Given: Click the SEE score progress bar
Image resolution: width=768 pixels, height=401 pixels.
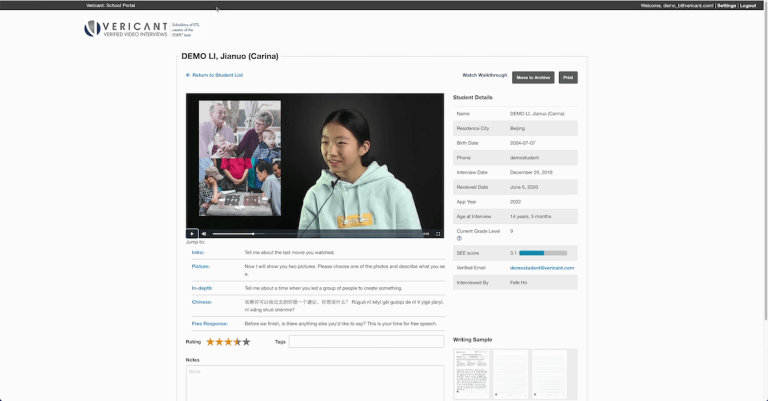Looking at the screenshot, I should pos(543,253).
